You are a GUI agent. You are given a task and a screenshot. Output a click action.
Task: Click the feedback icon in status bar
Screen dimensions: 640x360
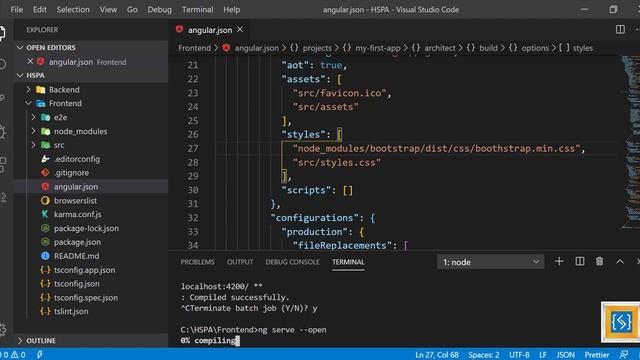[x=623, y=355]
